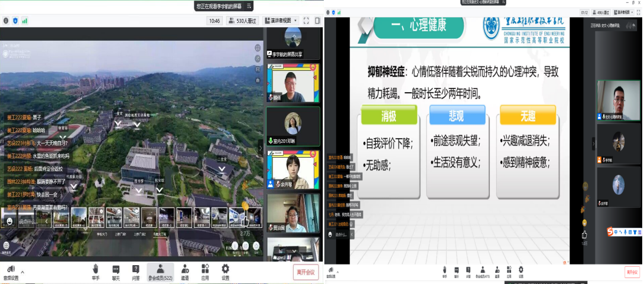
Task: Click the emoji icon in right chat overlay
Action: (x=330, y=234)
